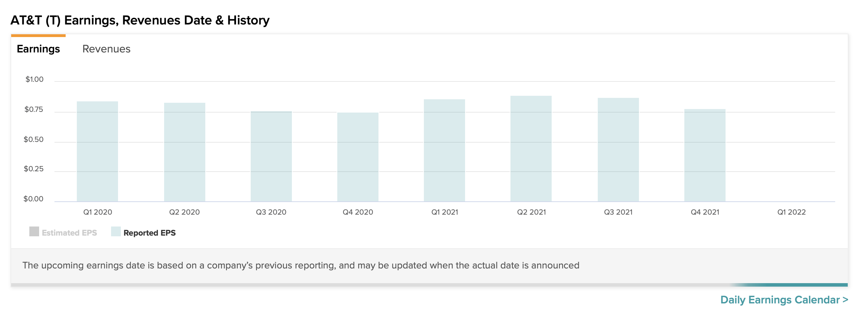Select the Q2 2020 reported EPS bar
868x309 pixels.
point(185,152)
